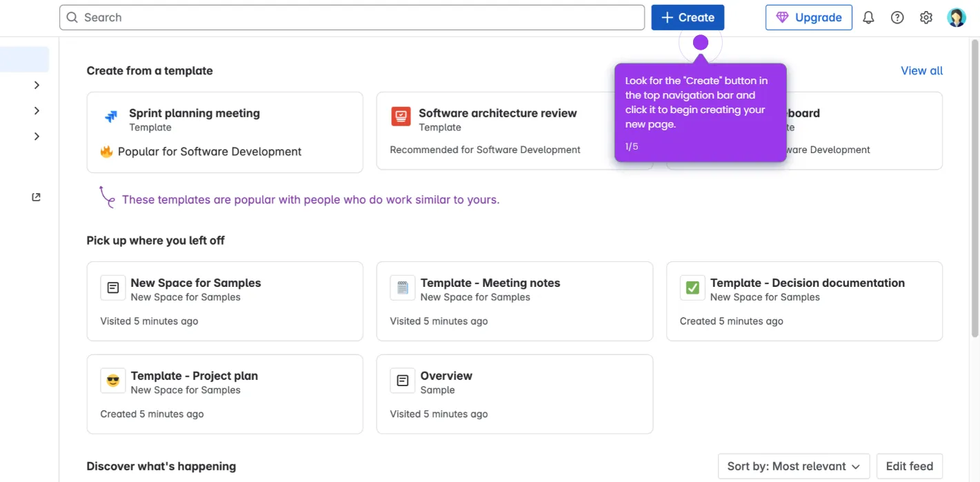The image size is (980, 482).
Task: Click the Sprint planning meeting Jira icon
Action: pyautogui.click(x=111, y=117)
